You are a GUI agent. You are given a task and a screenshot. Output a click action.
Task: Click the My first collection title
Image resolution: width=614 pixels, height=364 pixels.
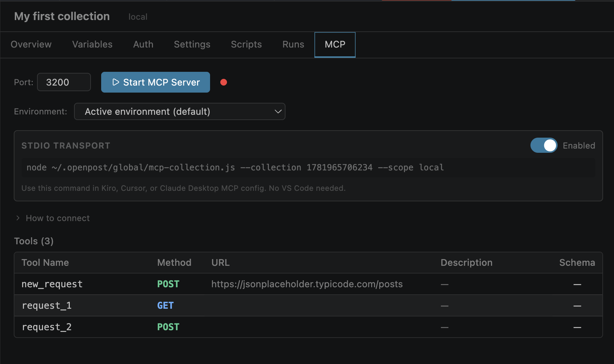click(62, 17)
